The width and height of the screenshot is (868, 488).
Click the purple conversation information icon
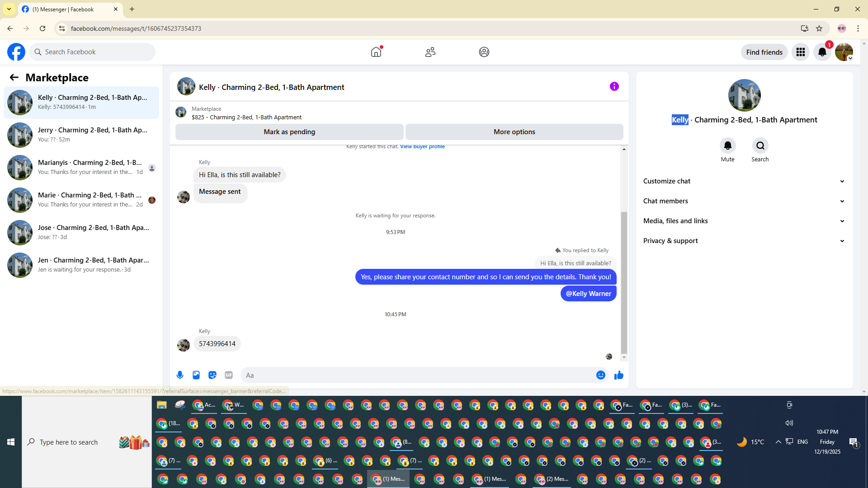click(614, 86)
